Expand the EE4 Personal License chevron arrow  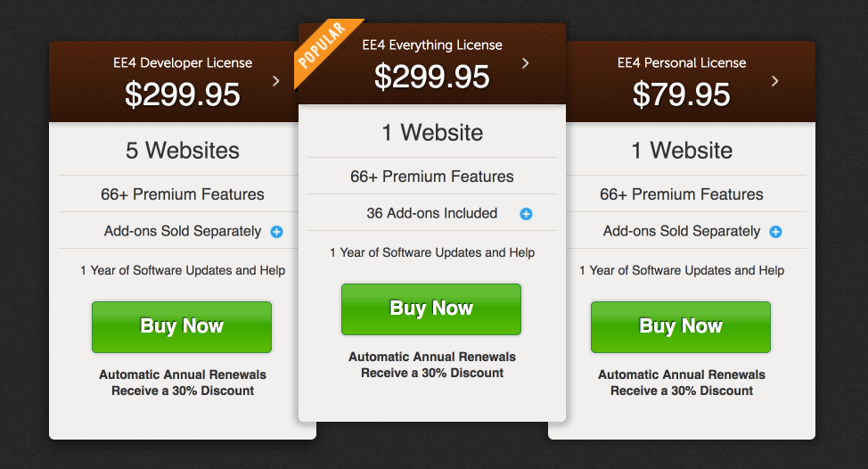tap(775, 81)
